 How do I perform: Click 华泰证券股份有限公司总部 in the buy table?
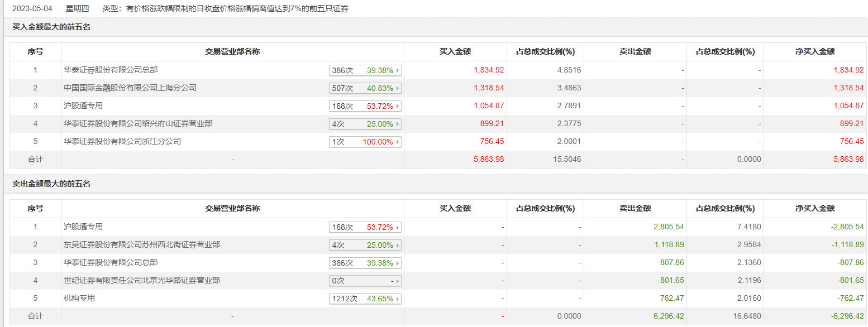[111, 70]
